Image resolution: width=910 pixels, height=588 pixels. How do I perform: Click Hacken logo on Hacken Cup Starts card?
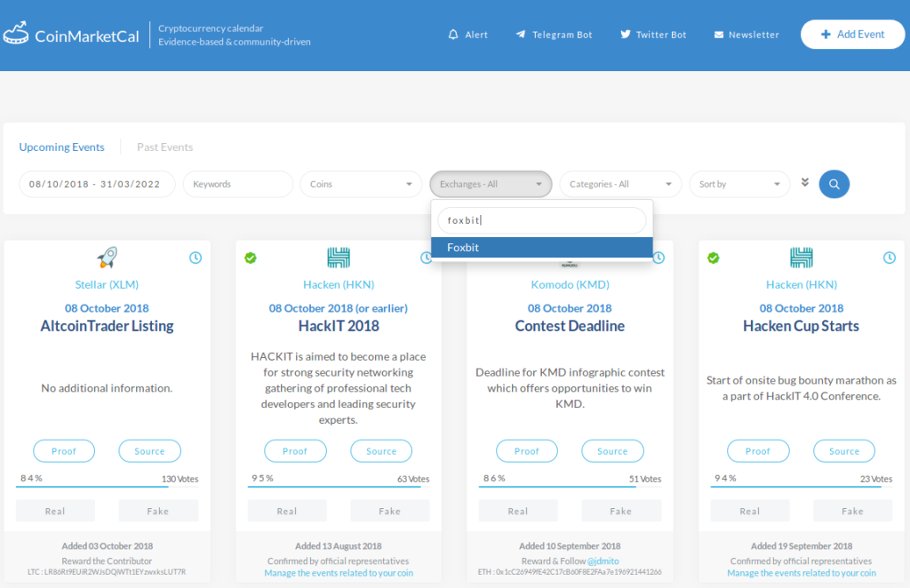(x=802, y=258)
